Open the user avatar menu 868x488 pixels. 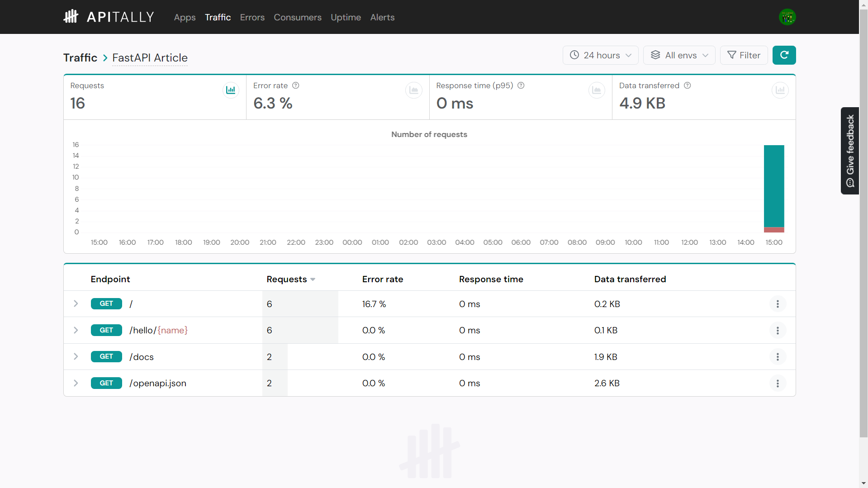[x=787, y=17]
